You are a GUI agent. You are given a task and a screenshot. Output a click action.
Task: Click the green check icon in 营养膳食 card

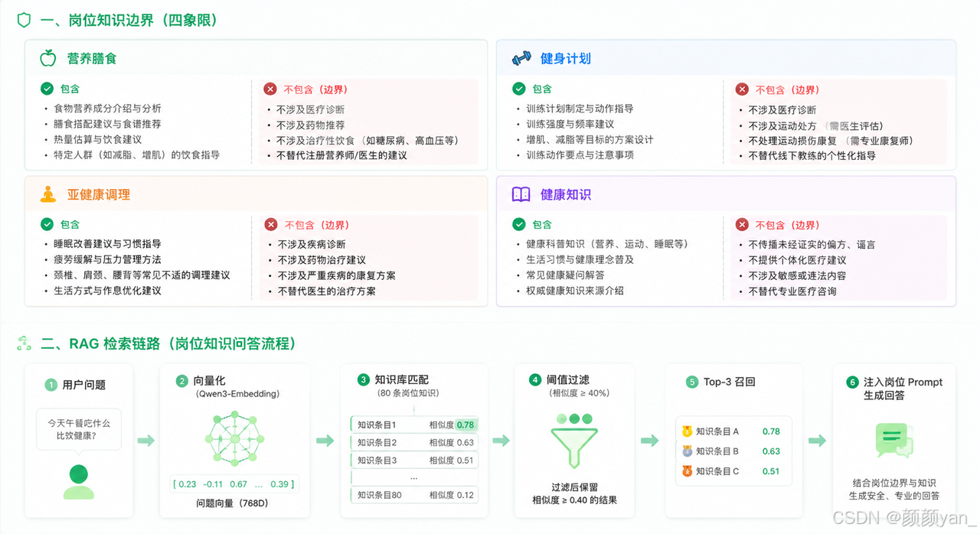point(47,89)
